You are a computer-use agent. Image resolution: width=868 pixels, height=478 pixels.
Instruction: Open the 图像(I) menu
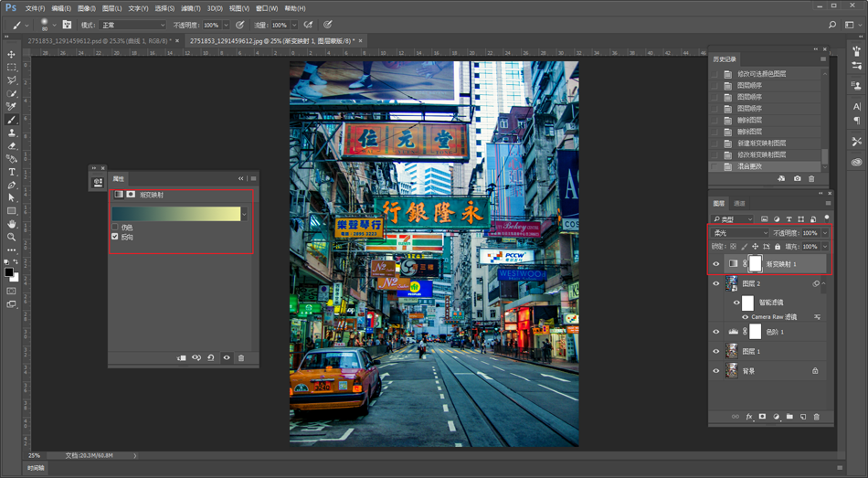(x=87, y=8)
